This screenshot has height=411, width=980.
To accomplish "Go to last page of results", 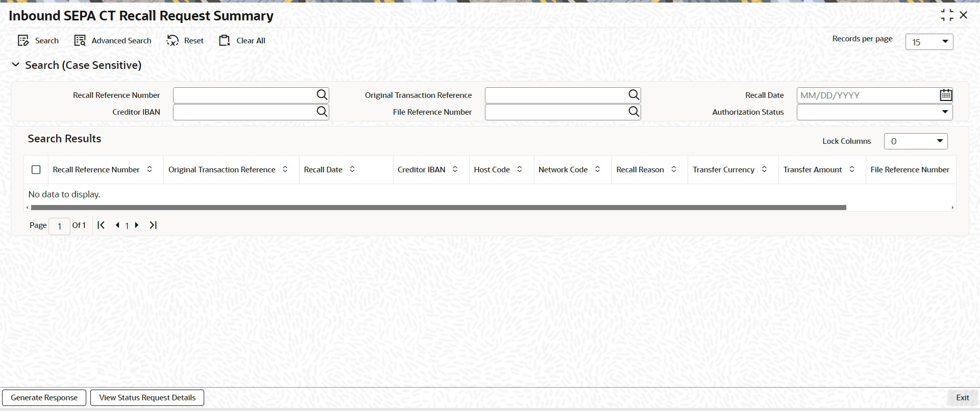I will [x=153, y=225].
